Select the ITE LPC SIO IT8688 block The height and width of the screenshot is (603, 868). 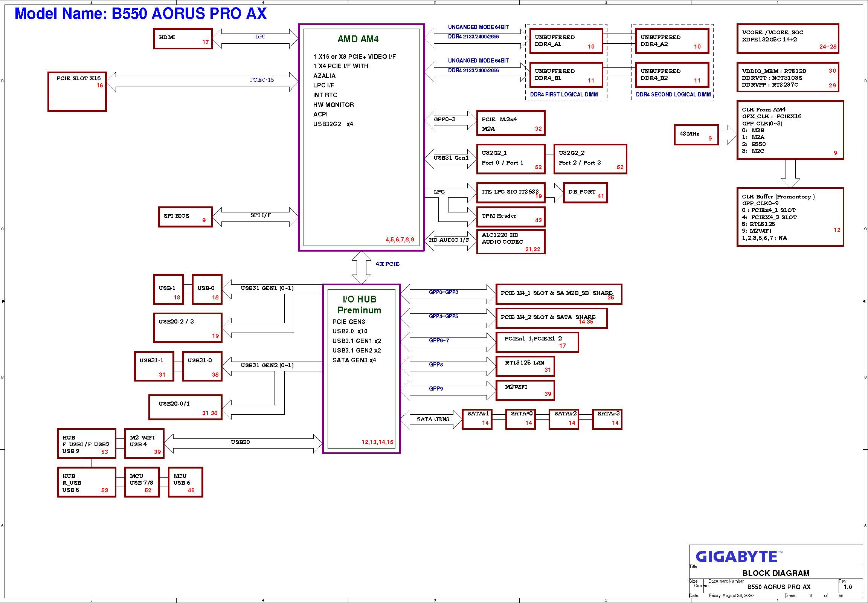(511, 193)
